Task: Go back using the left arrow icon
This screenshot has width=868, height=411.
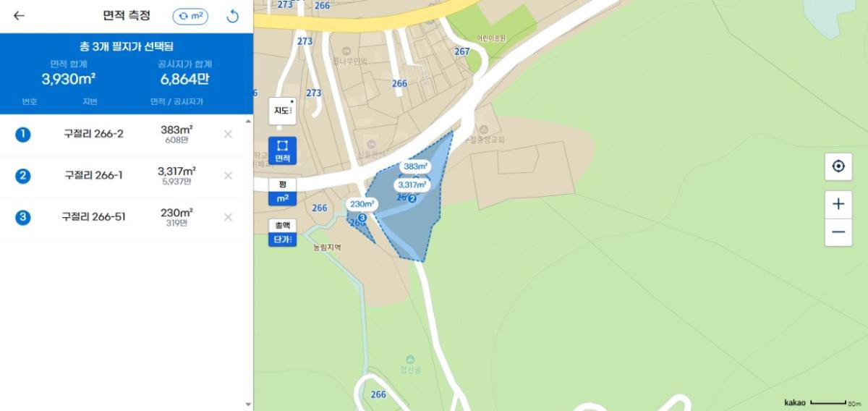Action: (x=20, y=16)
